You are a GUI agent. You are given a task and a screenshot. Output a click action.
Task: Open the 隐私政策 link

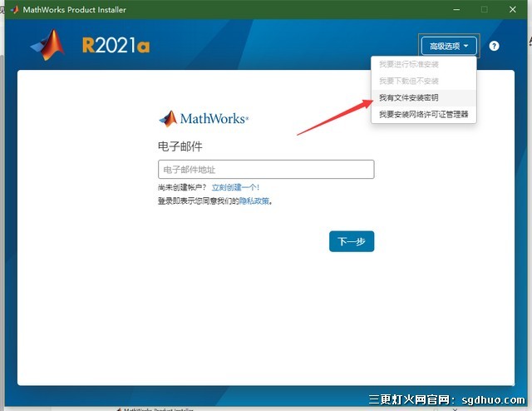coord(254,201)
